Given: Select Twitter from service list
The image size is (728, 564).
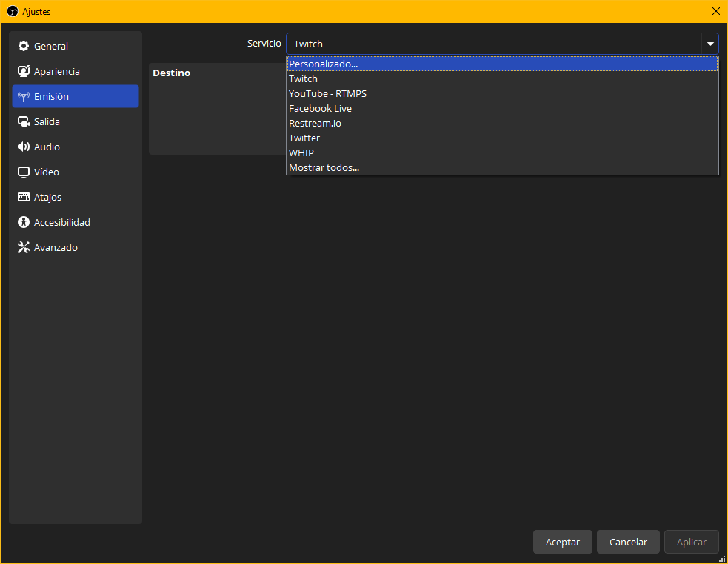Looking at the screenshot, I should 502,138.
